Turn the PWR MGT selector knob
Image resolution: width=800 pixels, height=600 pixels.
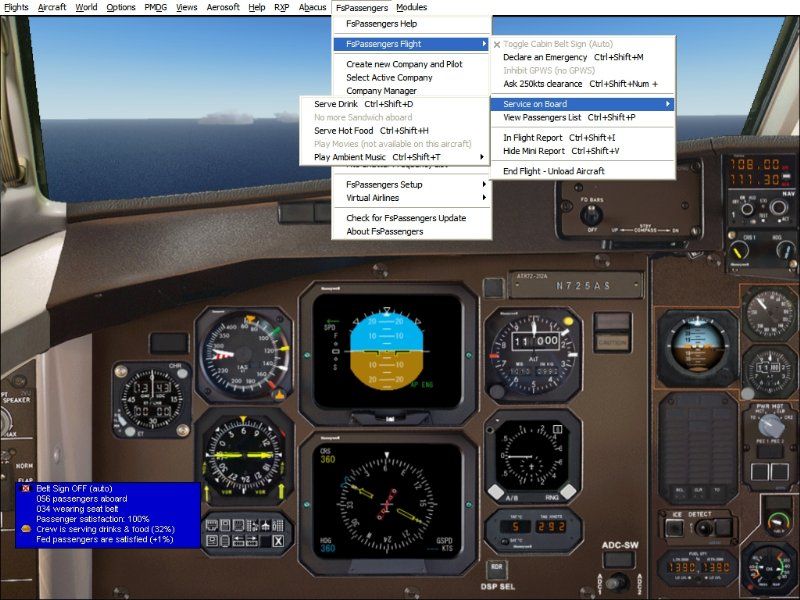pyautogui.click(x=770, y=424)
